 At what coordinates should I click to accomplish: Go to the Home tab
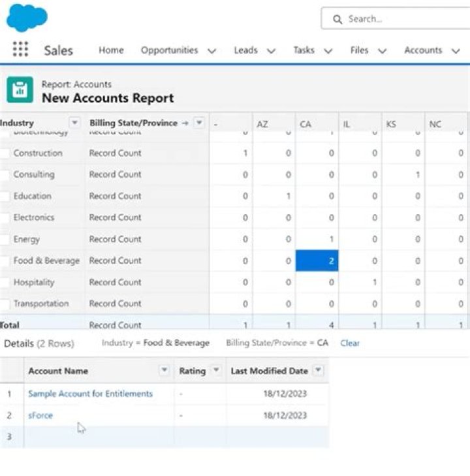(111, 50)
